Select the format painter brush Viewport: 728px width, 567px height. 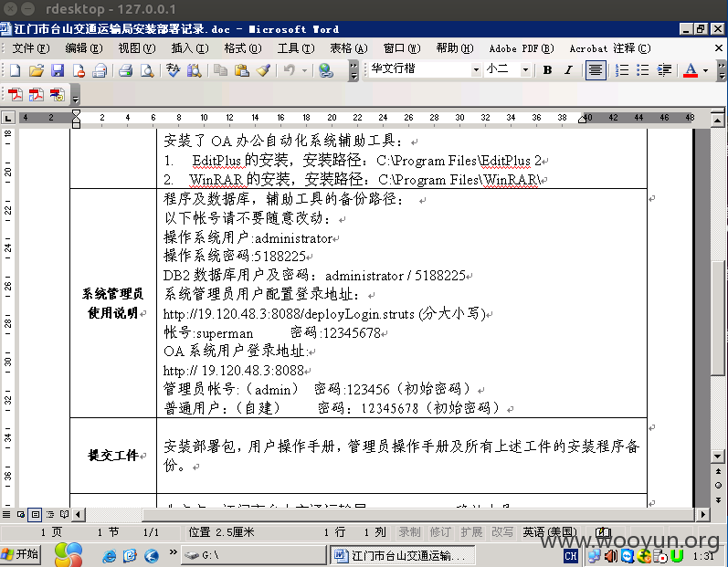coord(263,70)
